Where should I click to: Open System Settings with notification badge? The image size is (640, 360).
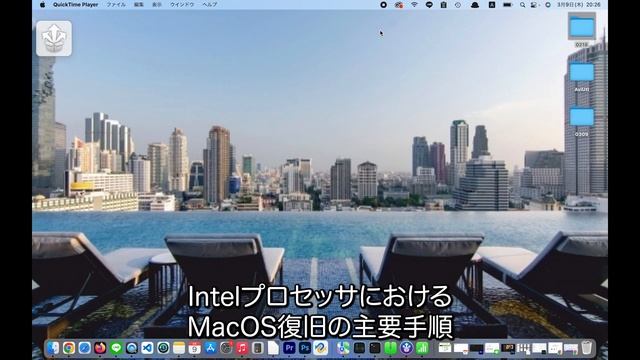pyautogui.click(x=226, y=348)
